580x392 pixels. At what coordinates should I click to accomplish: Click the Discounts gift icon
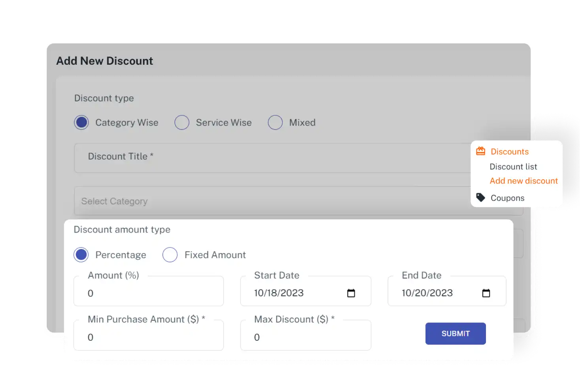click(x=480, y=151)
